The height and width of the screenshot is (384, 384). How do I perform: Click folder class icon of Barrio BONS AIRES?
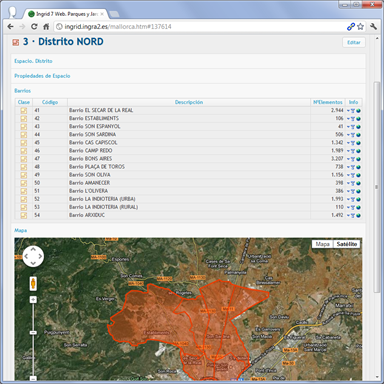24,159
